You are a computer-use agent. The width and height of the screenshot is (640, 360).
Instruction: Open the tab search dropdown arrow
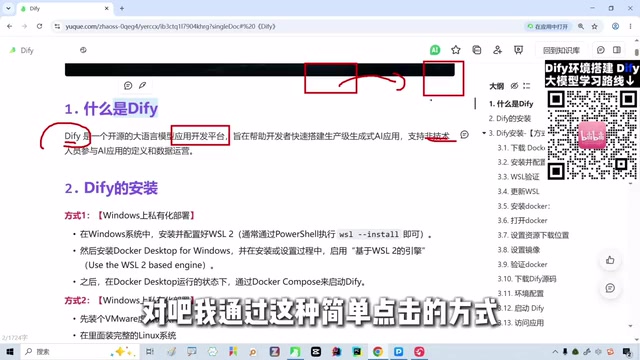pyautogui.click(x=8, y=8)
